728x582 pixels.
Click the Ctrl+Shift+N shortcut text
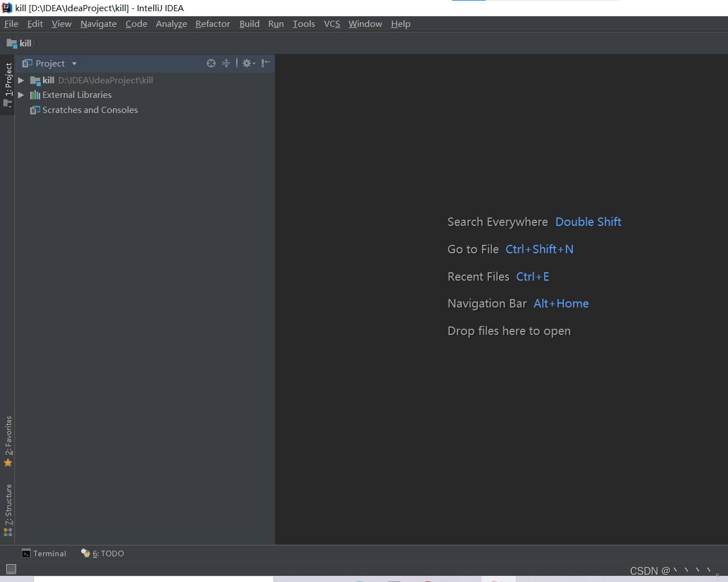click(540, 249)
